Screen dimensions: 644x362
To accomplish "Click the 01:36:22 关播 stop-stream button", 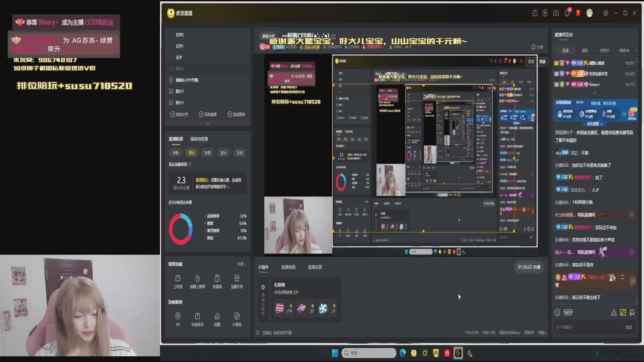I will [x=529, y=267].
